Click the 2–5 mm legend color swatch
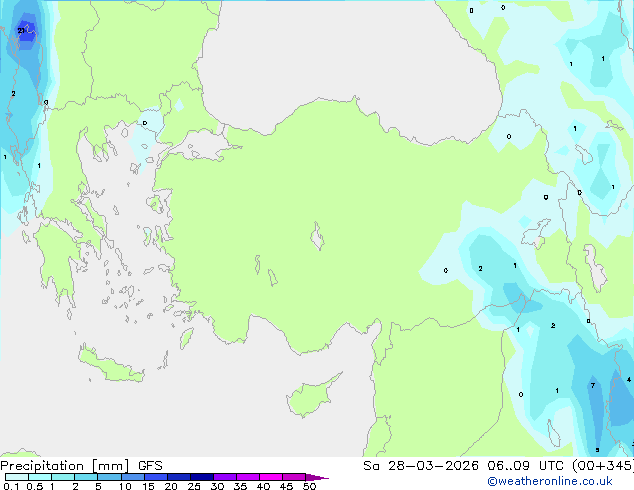Viewport: 634px width, 490px height. (86, 477)
